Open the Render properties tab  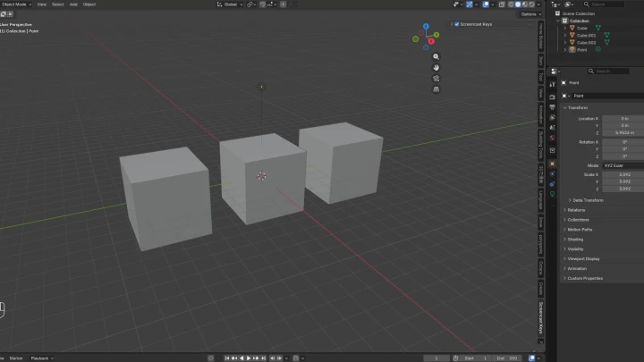point(552,97)
